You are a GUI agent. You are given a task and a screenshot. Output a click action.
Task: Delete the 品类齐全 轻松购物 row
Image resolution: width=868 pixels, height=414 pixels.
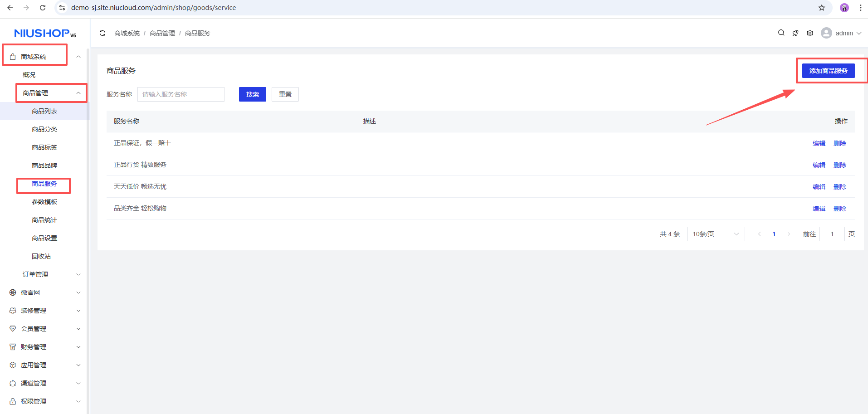pyautogui.click(x=840, y=209)
